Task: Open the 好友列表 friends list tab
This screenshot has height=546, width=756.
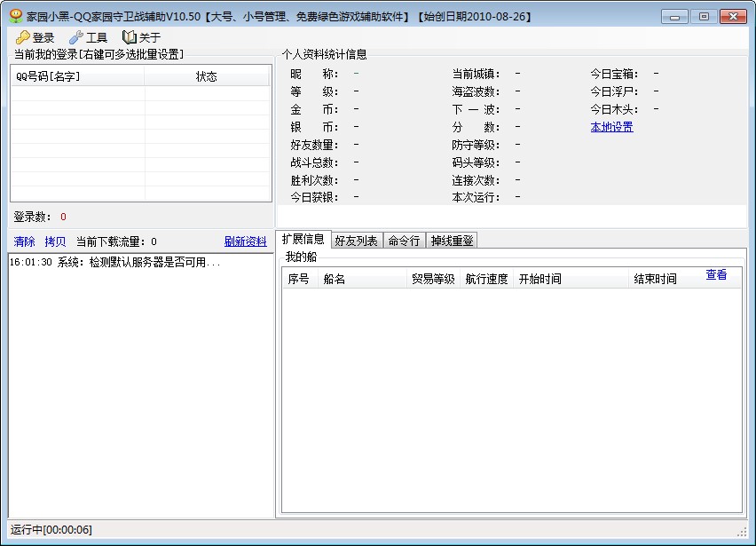Action: pos(355,239)
